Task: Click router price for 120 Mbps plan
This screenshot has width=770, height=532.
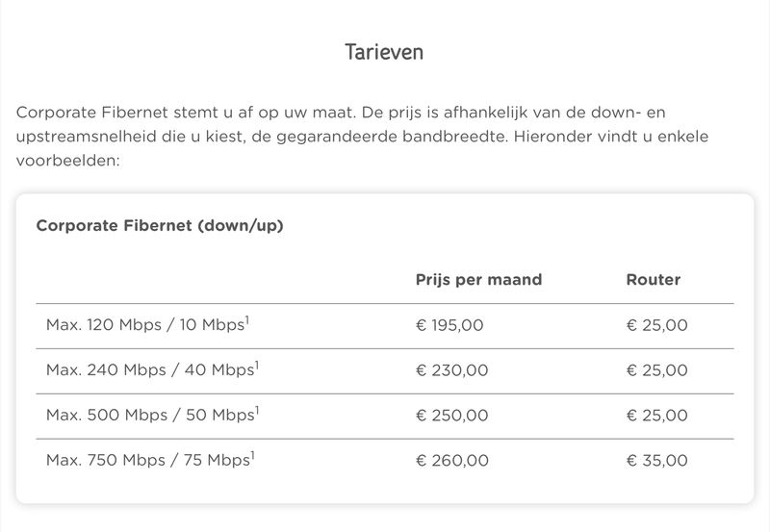Action: coord(657,325)
